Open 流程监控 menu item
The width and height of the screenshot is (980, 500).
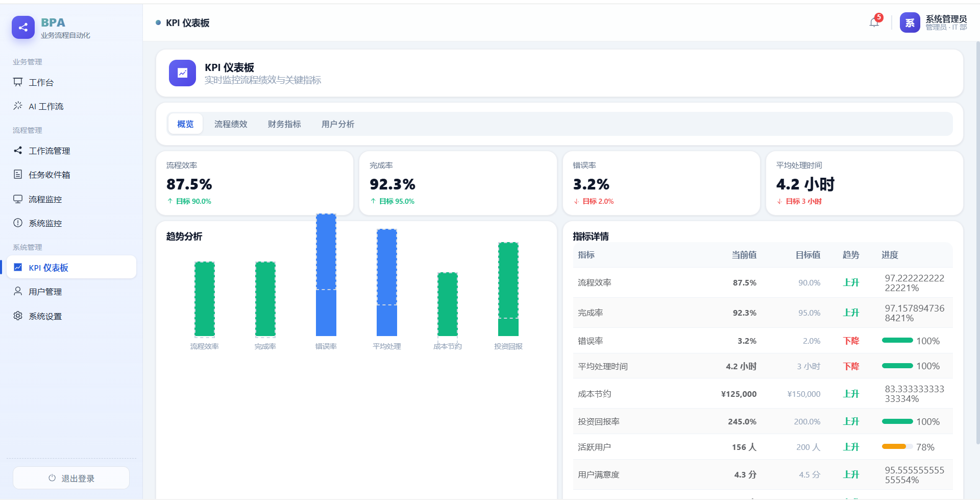click(x=71, y=199)
